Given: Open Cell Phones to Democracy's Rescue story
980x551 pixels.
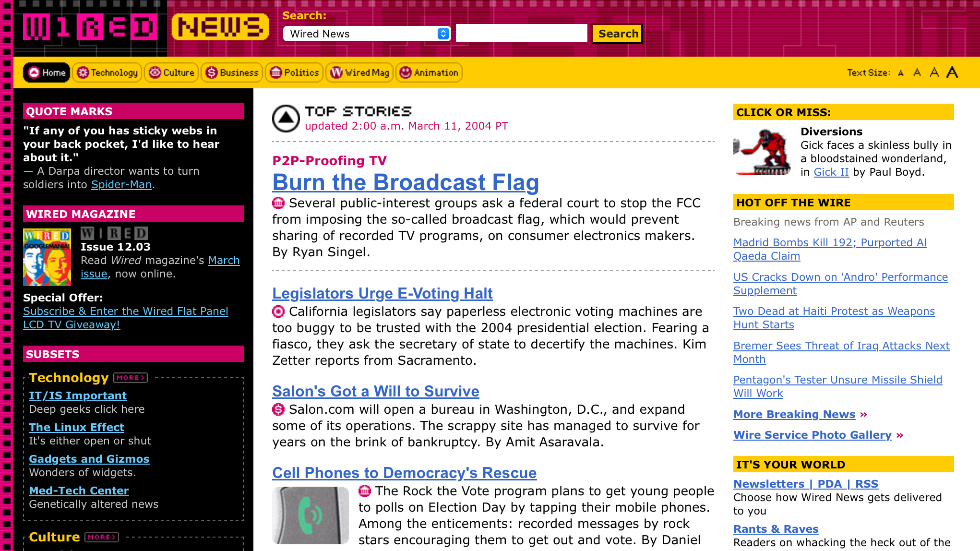Looking at the screenshot, I should pyautogui.click(x=405, y=473).
